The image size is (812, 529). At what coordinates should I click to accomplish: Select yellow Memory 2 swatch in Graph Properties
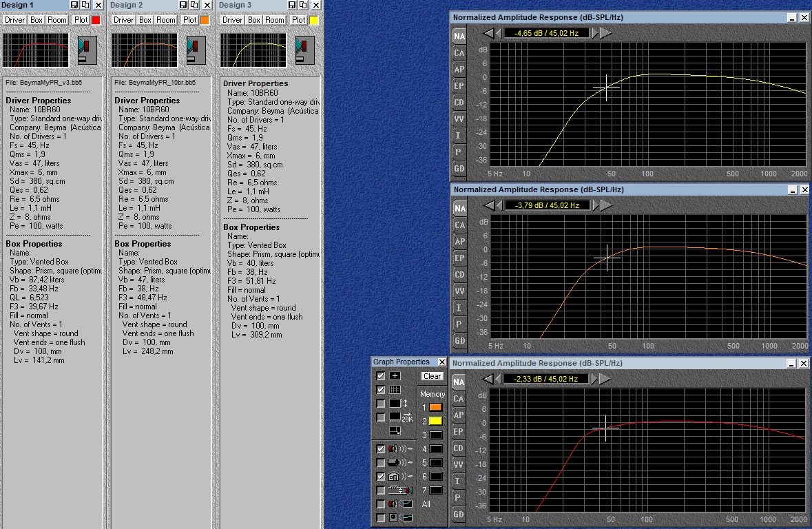click(x=436, y=422)
